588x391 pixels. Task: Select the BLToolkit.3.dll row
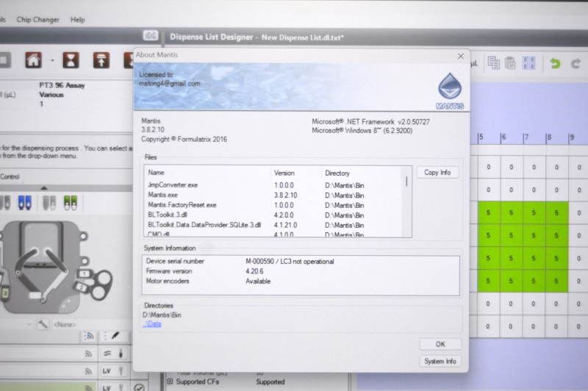(273, 215)
